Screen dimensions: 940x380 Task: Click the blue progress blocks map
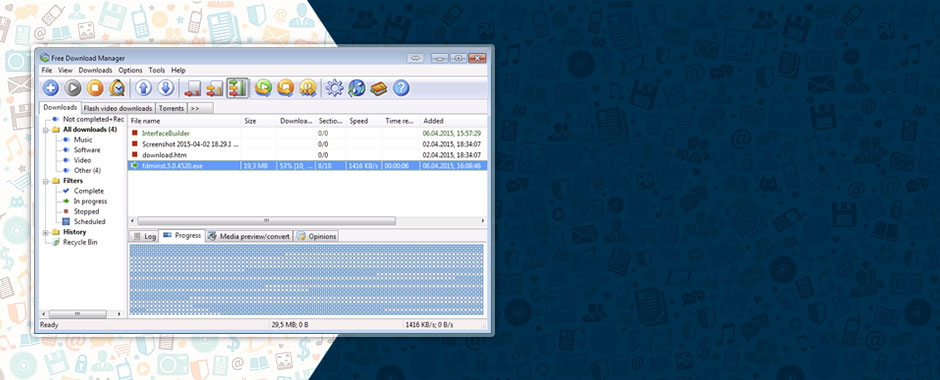(x=306, y=279)
